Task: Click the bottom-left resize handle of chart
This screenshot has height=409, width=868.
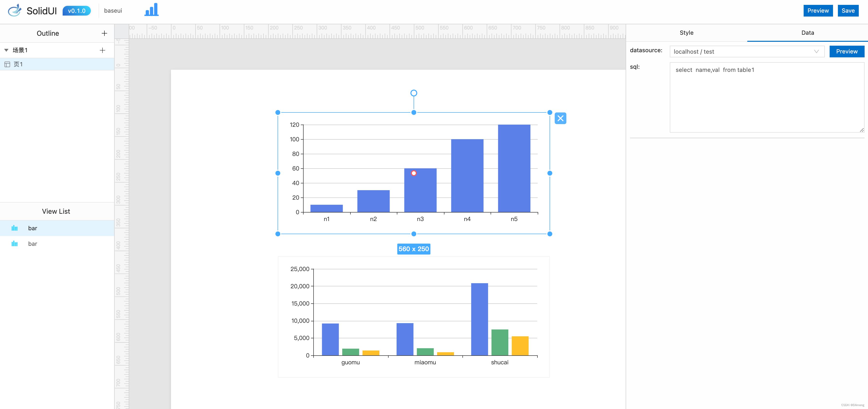Action: 278,234
